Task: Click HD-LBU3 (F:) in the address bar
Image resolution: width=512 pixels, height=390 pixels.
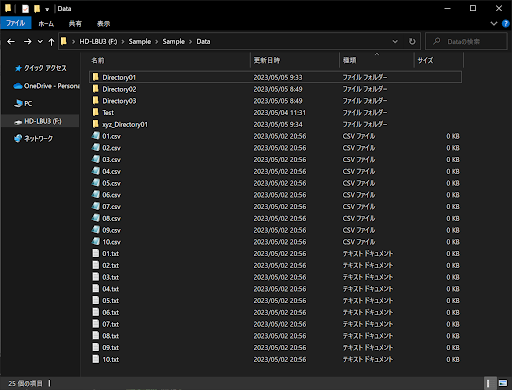Action: coord(98,42)
